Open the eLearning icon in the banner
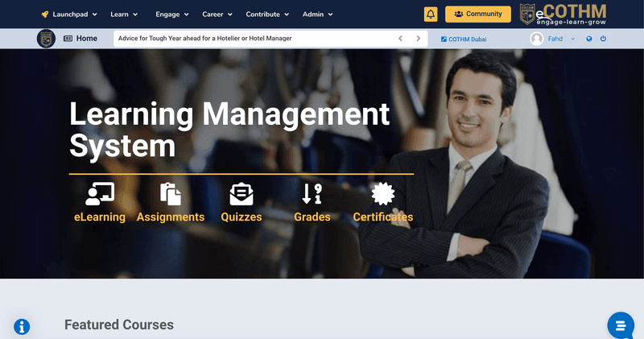Viewport: 644px width, 339px height. pos(100,193)
